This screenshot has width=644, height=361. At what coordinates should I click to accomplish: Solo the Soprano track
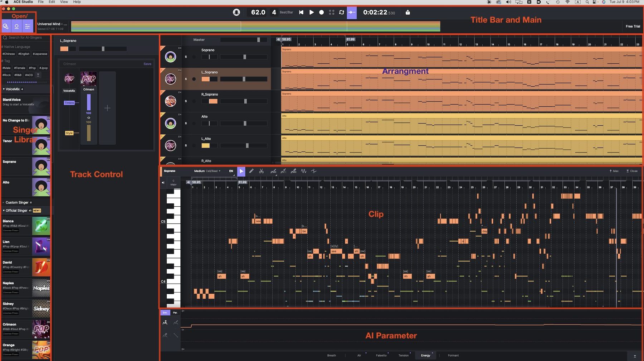186,57
